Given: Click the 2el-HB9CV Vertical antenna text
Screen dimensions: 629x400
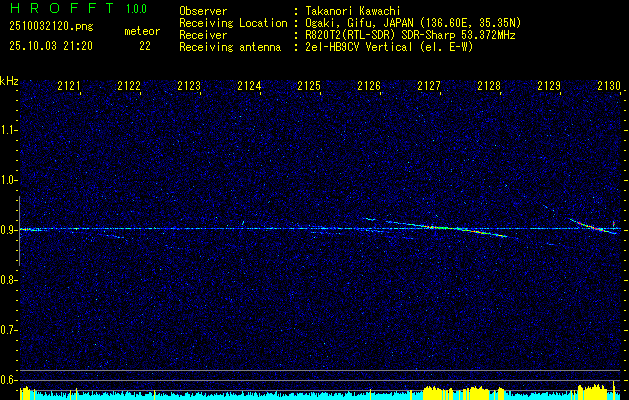Looking at the screenshot, I should 389,47.
